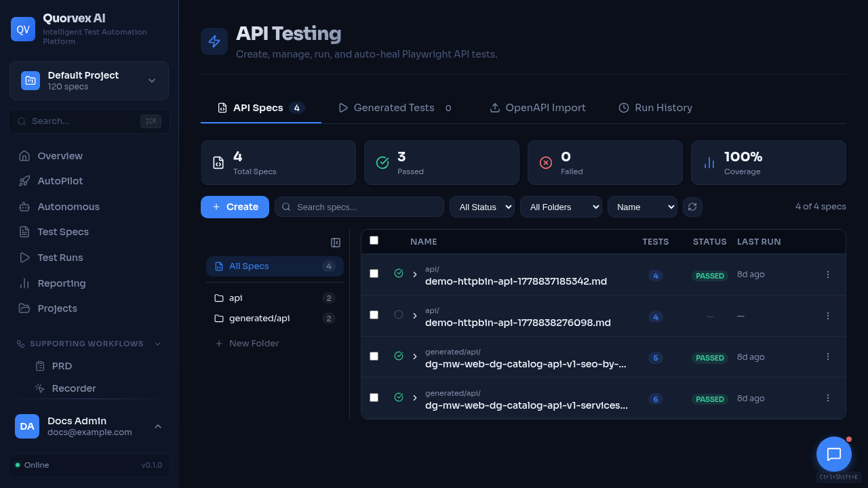Open the chat assistant button
868x488 pixels.
[x=834, y=454]
